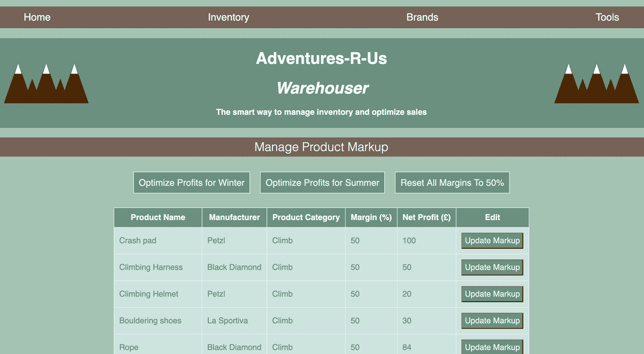The height and width of the screenshot is (354, 644).
Task: Reset All Margins To 50%
Action: (452, 183)
